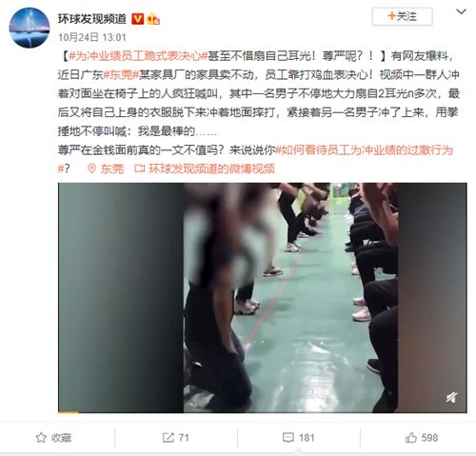The width and height of the screenshot is (476, 456).
Task: Follow the account with +关注 button
Action: pyautogui.click(x=402, y=16)
